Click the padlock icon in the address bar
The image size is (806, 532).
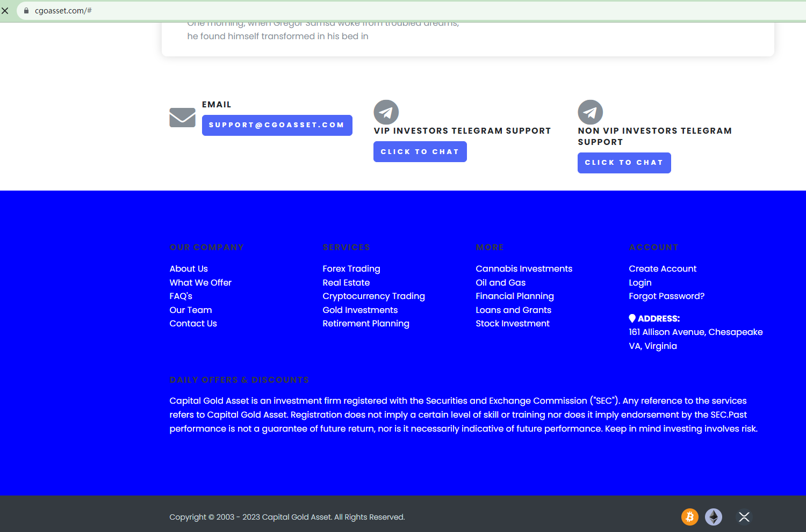(x=26, y=11)
